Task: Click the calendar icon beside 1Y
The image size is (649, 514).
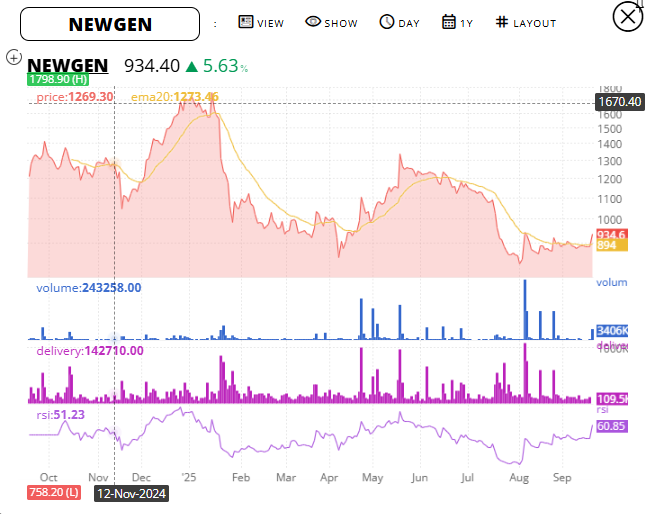Action: 449,22
